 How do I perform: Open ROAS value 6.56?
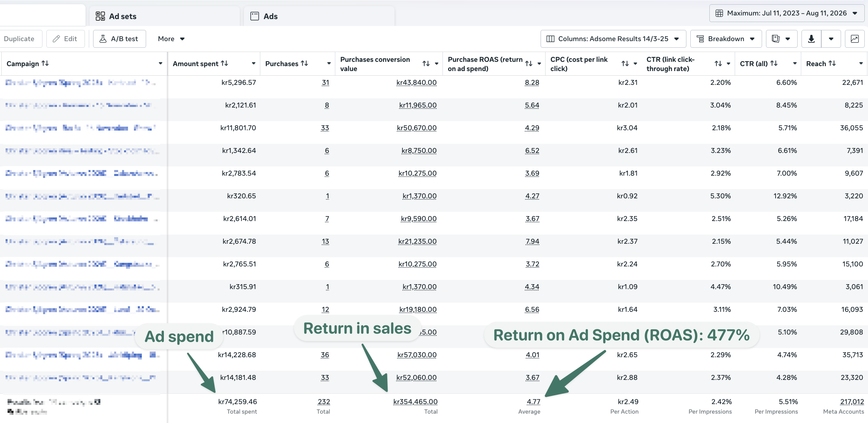(x=532, y=310)
